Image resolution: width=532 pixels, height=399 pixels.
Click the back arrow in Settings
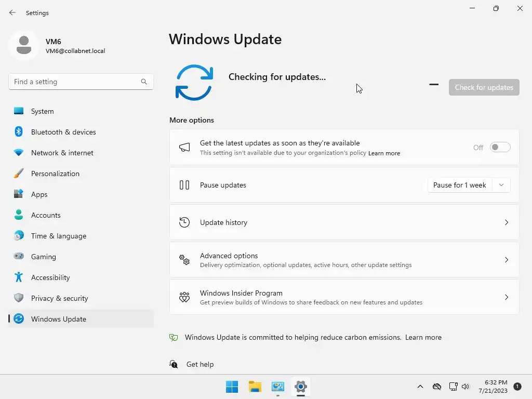[12, 12]
